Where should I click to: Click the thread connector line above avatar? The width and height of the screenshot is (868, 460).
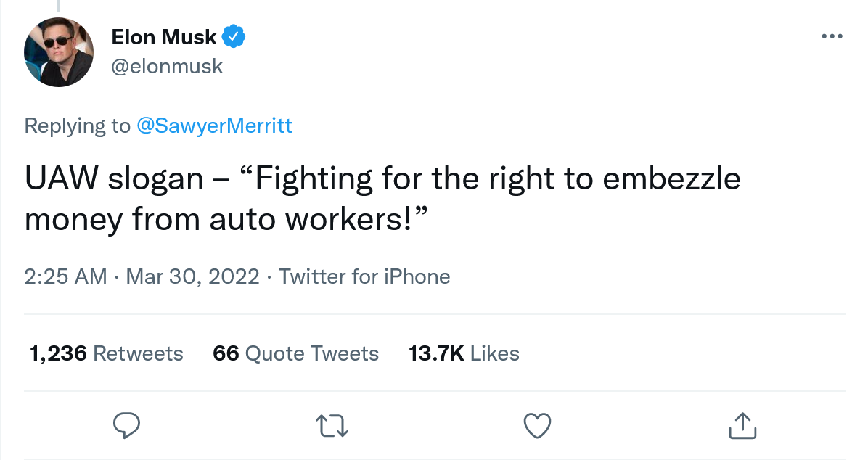click(59, 6)
